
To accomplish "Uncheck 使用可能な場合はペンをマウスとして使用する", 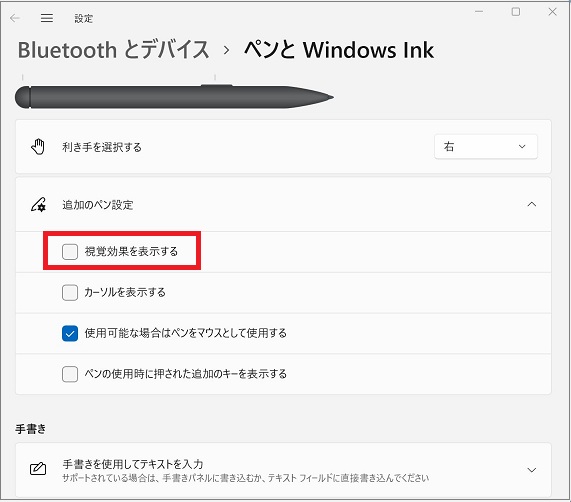I will (70, 333).
